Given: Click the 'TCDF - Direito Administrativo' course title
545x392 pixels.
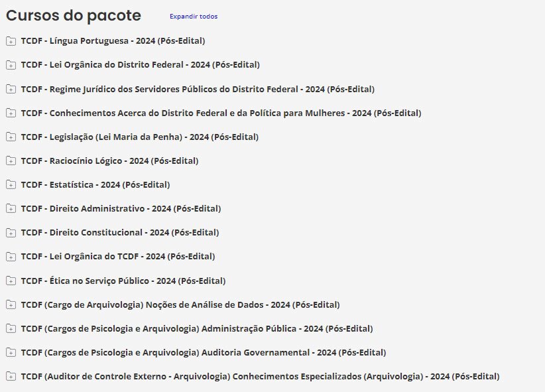Looking at the screenshot, I should point(121,209).
